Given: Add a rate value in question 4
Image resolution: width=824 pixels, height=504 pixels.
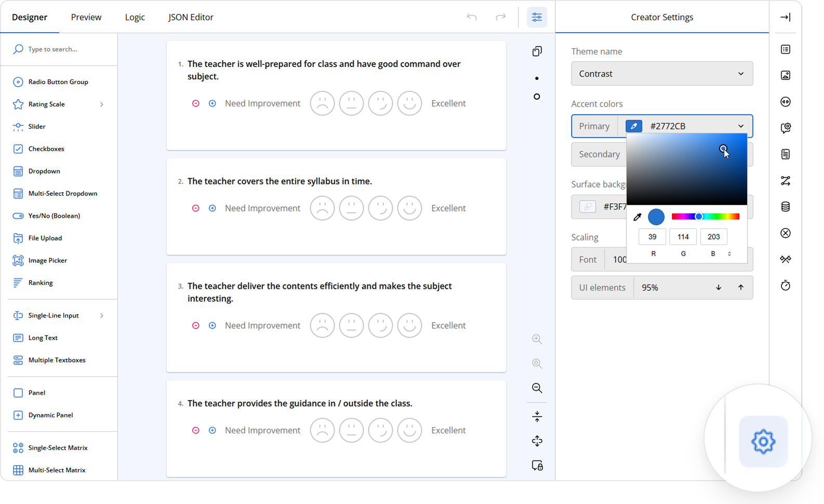Looking at the screenshot, I should (212, 431).
